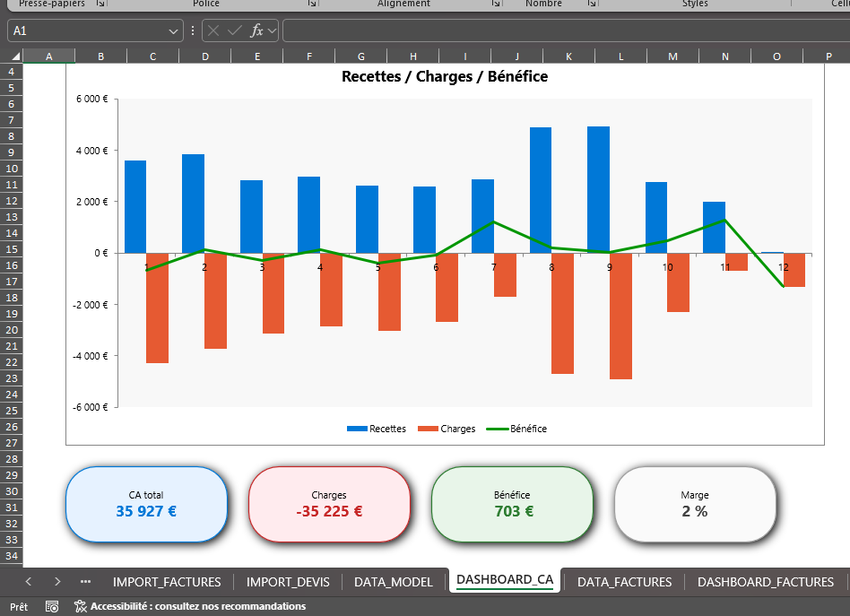The image size is (850, 616).
Task: Click the next sheet navigation arrow
Action: pos(56,581)
